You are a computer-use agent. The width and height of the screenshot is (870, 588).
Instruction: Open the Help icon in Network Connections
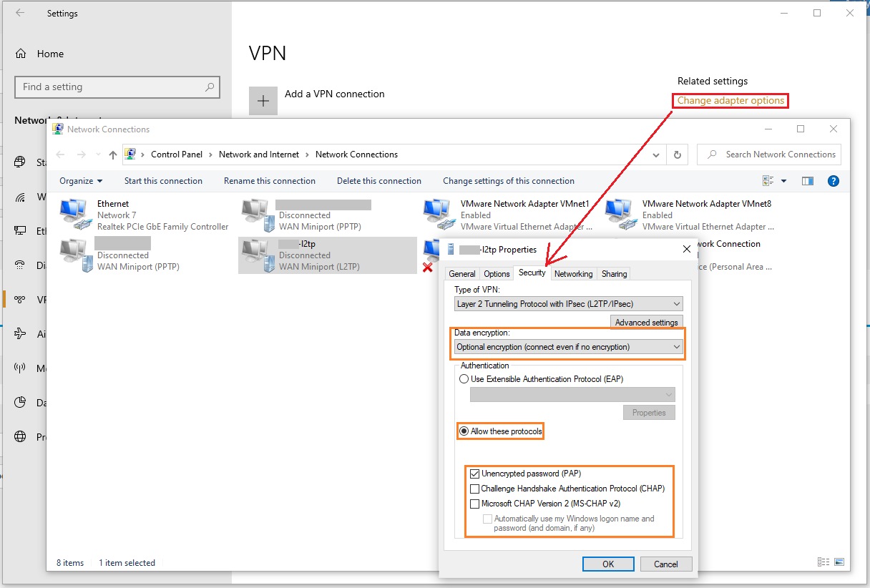(x=833, y=180)
